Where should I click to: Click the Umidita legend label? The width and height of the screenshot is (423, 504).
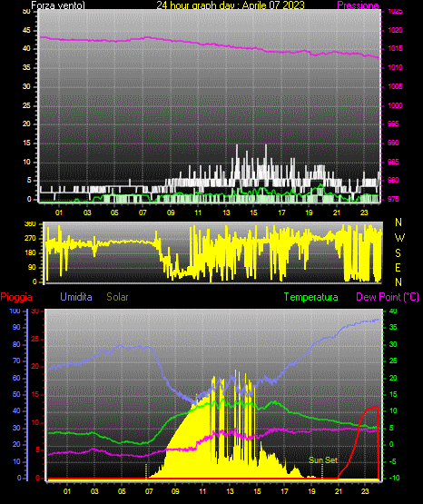[x=76, y=297]
